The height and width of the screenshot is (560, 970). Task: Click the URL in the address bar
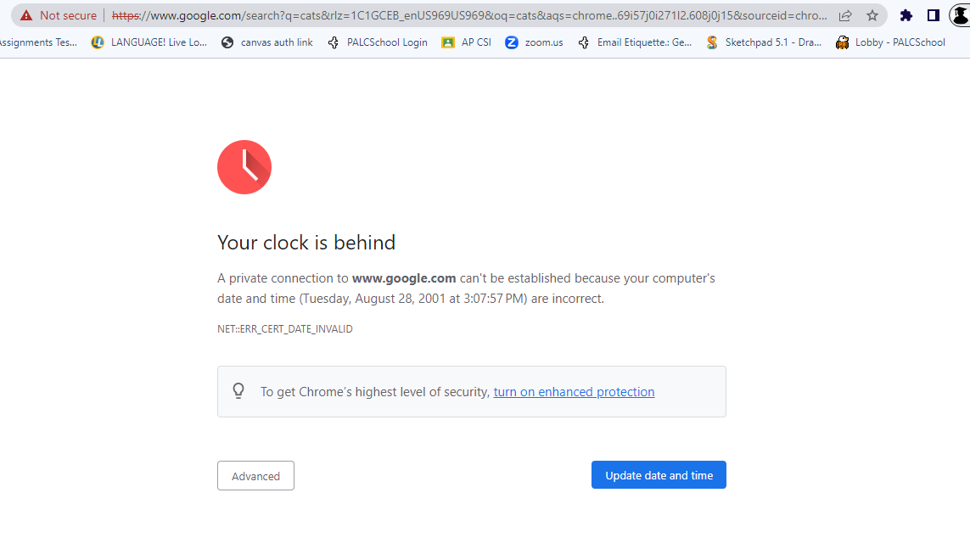(469, 15)
